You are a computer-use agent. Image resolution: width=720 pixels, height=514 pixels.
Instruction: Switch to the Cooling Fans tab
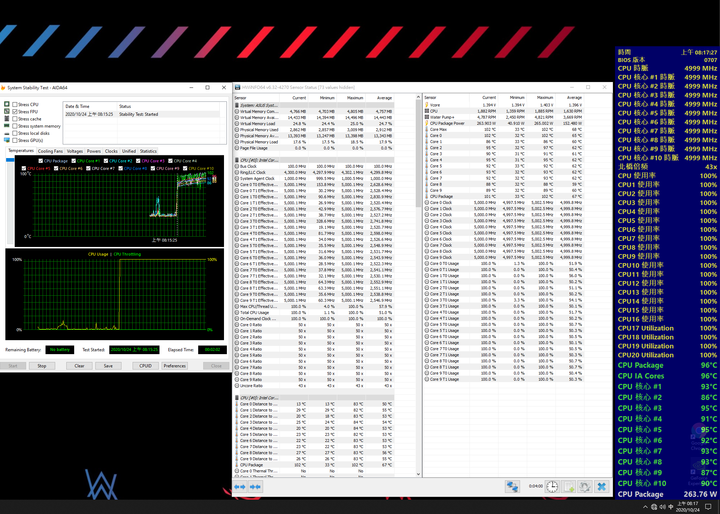(50, 151)
